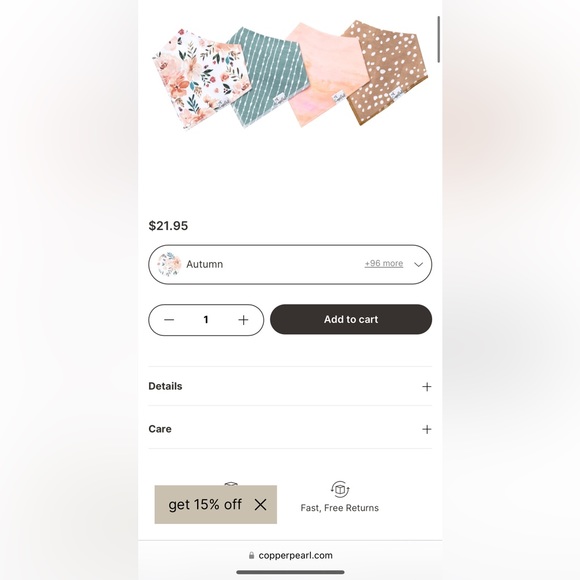Click the +96 more patterns link

[384, 263]
